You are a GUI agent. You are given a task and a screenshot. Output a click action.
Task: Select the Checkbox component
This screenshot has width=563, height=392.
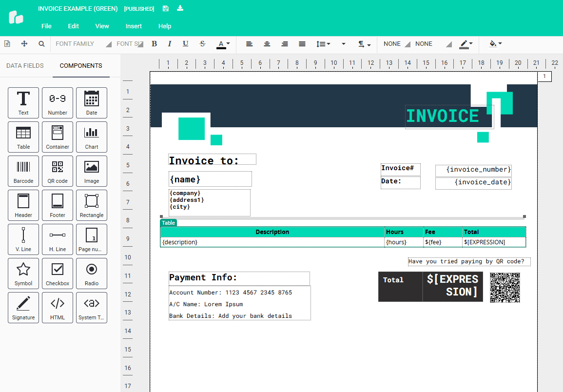tap(57, 273)
